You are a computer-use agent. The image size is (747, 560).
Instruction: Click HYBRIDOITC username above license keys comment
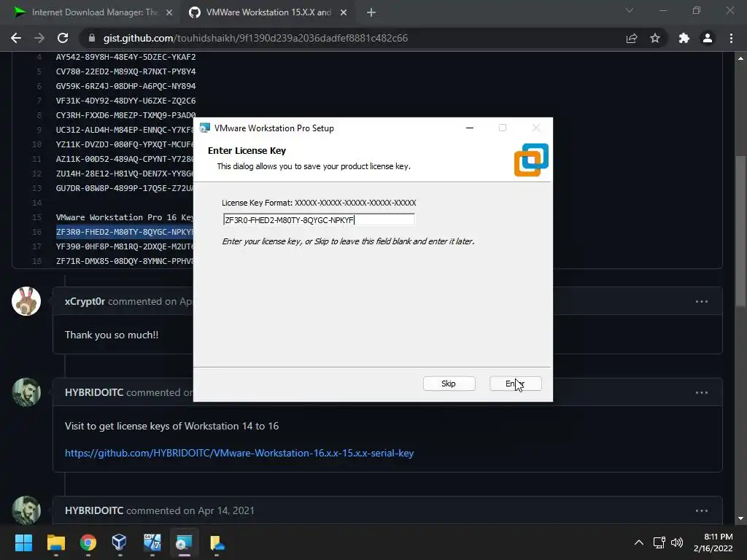[94, 392]
